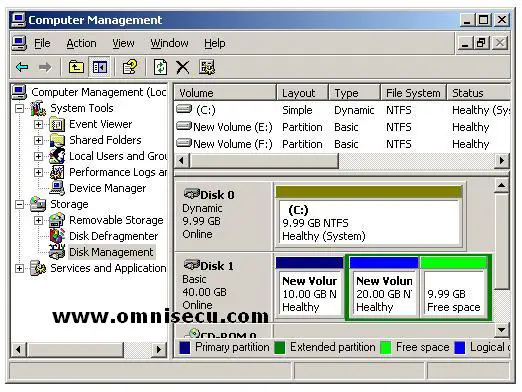Click the drive icon for New Volume (E:)
The image size is (522, 392).
(184, 126)
